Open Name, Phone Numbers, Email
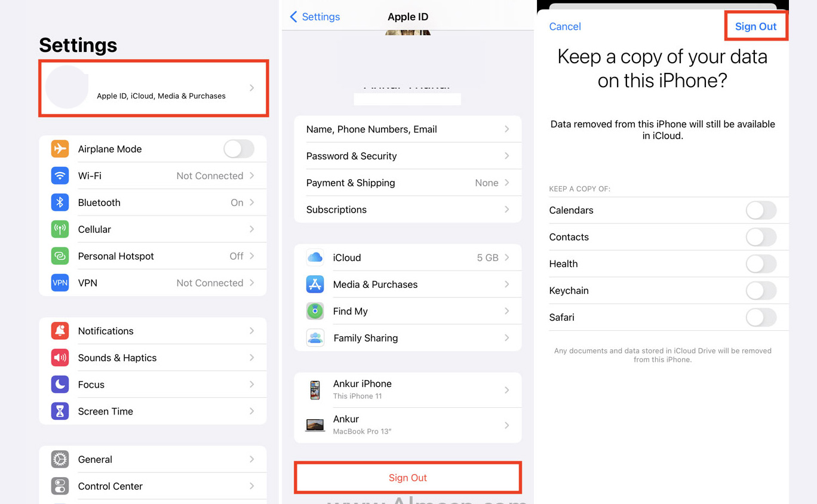This screenshot has width=817, height=504. (x=408, y=129)
